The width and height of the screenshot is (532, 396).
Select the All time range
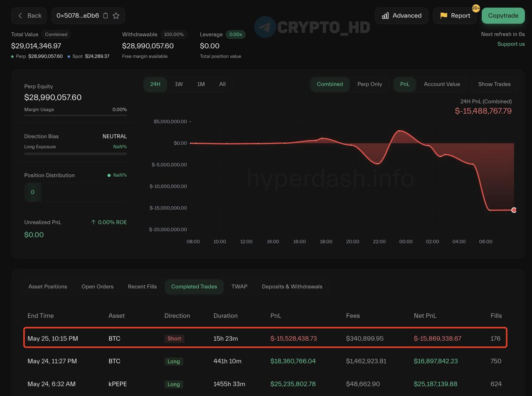[222, 84]
